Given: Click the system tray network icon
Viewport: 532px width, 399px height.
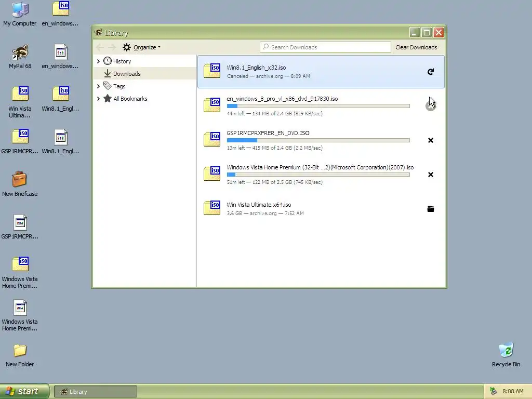Looking at the screenshot, I should [x=494, y=391].
